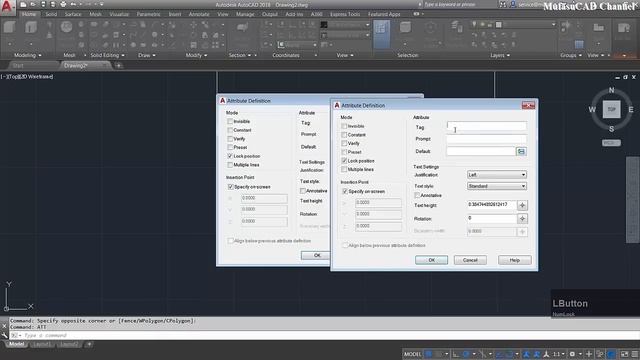
Task: Click the E compass label on ViewCube
Action: click(x=631, y=109)
